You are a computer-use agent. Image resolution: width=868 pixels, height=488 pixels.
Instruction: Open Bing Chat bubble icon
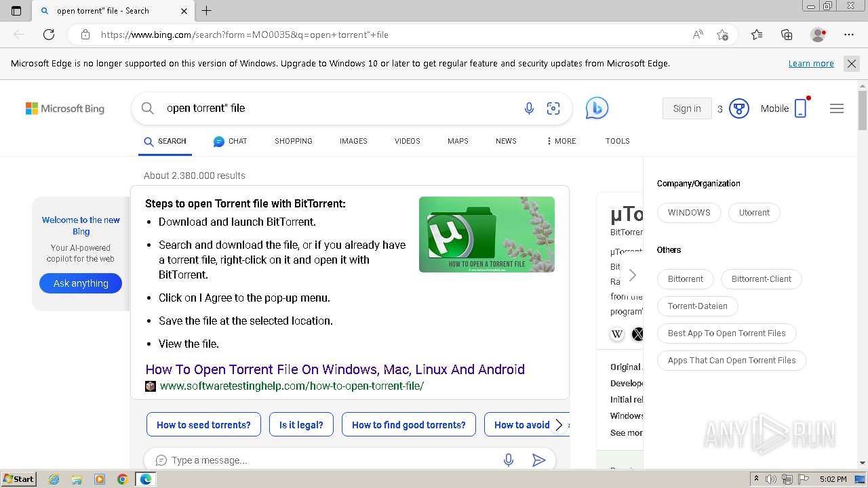[597, 108]
